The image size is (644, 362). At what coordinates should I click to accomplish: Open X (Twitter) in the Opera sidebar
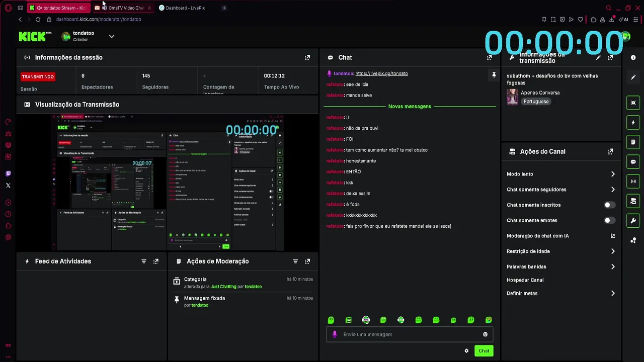click(x=8, y=186)
